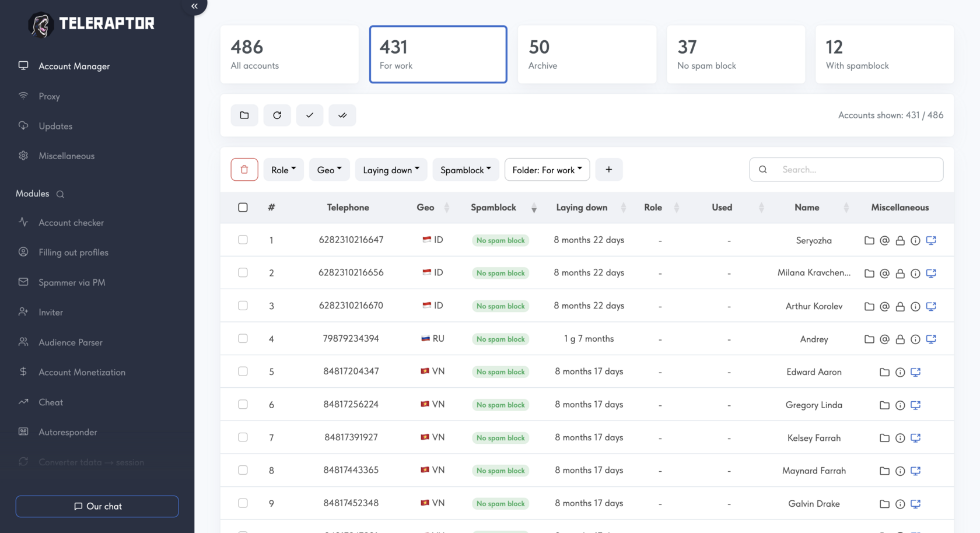Screen dimensions: 980x533
Task: Open the 12 With spamblock card
Action: [885, 54]
